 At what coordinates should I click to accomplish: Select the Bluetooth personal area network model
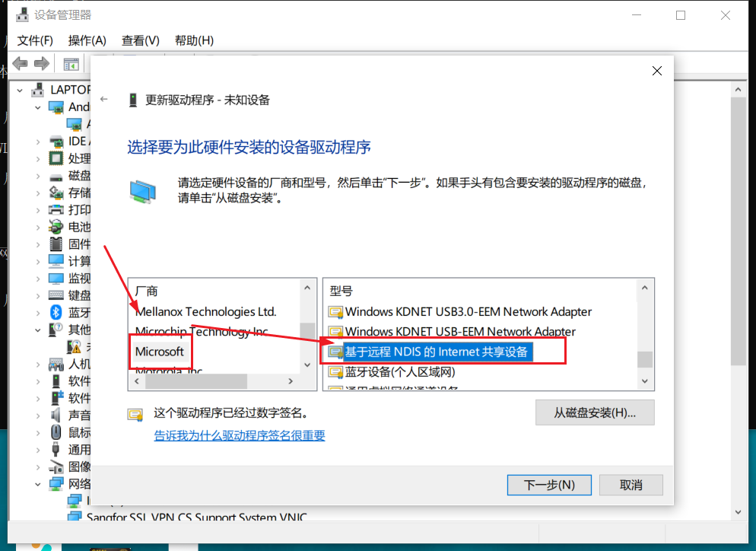coord(400,372)
